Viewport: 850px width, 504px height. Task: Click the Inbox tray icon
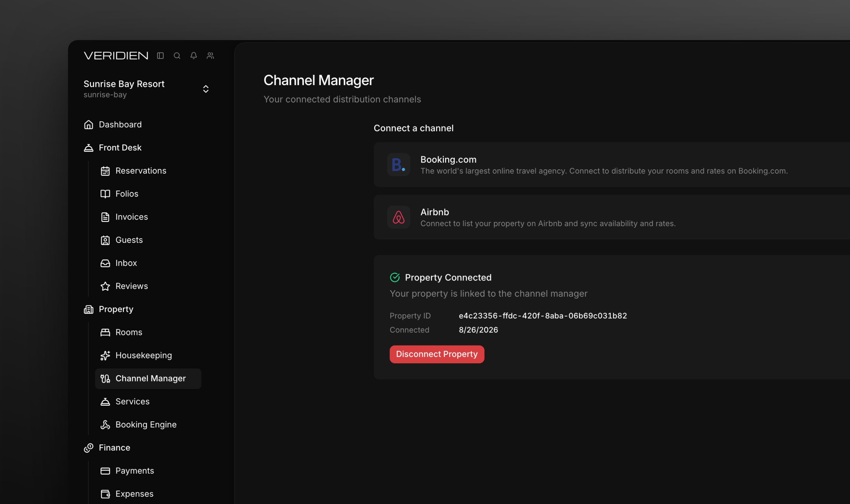[105, 263]
